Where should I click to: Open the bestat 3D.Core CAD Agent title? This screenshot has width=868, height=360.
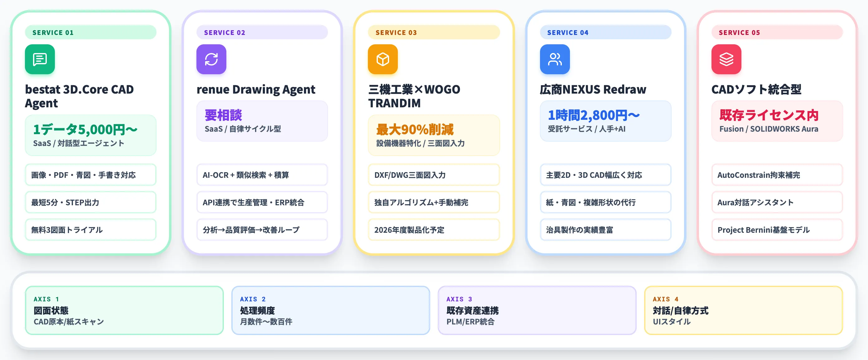pyautogui.click(x=79, y=96)
